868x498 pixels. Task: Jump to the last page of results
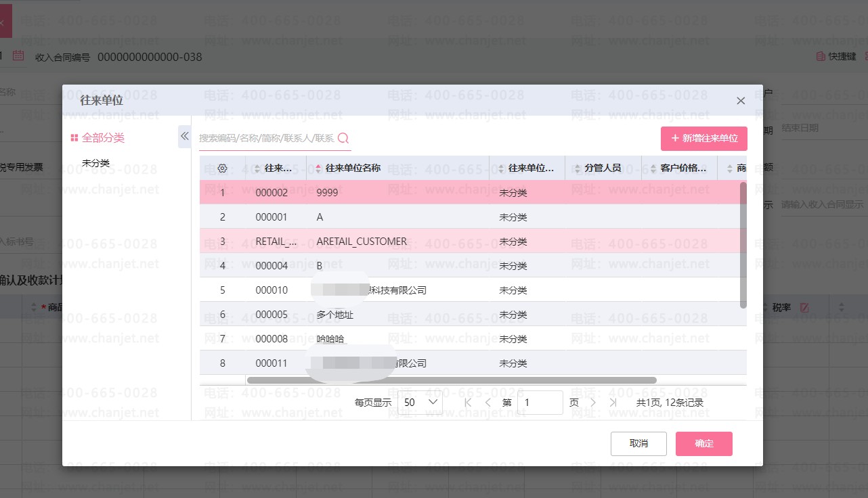(613, 403)
